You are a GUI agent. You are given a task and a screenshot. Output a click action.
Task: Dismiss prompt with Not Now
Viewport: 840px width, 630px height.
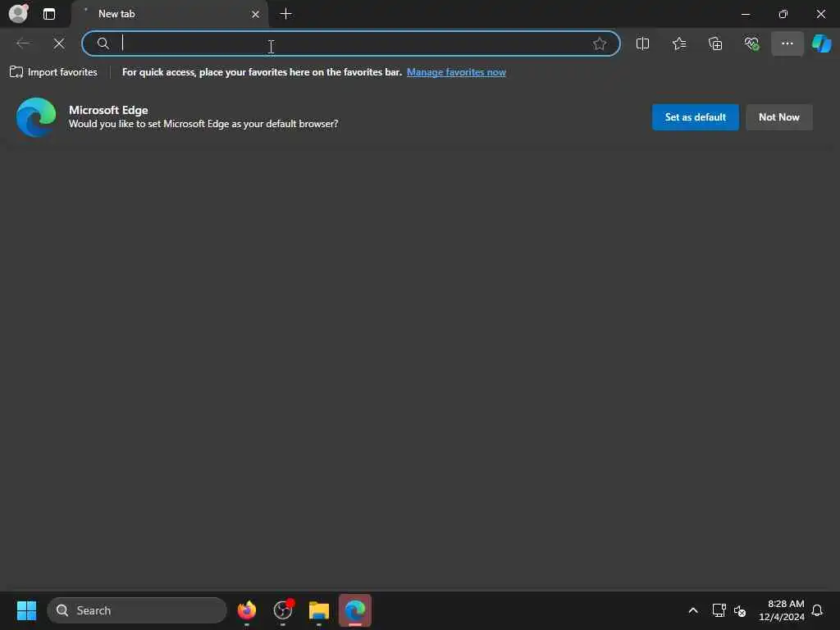coord(779,116)
